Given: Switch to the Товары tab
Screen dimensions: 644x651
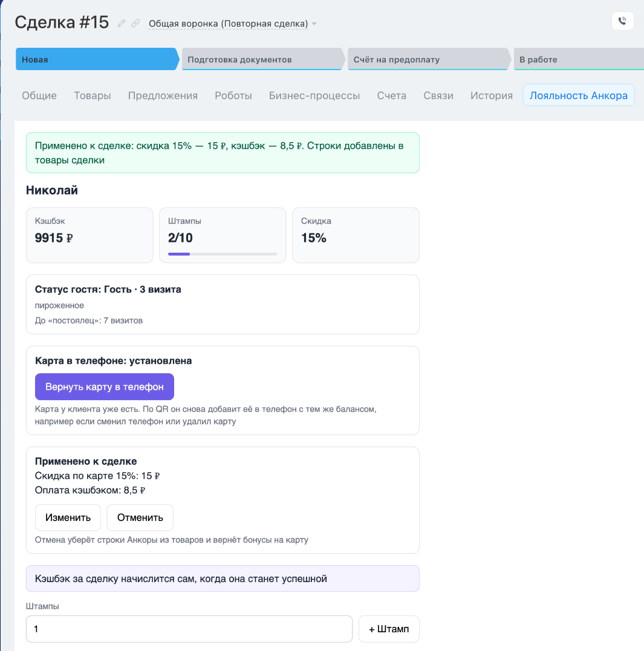Looking at the screenshot, I should (x=92, y=96).
